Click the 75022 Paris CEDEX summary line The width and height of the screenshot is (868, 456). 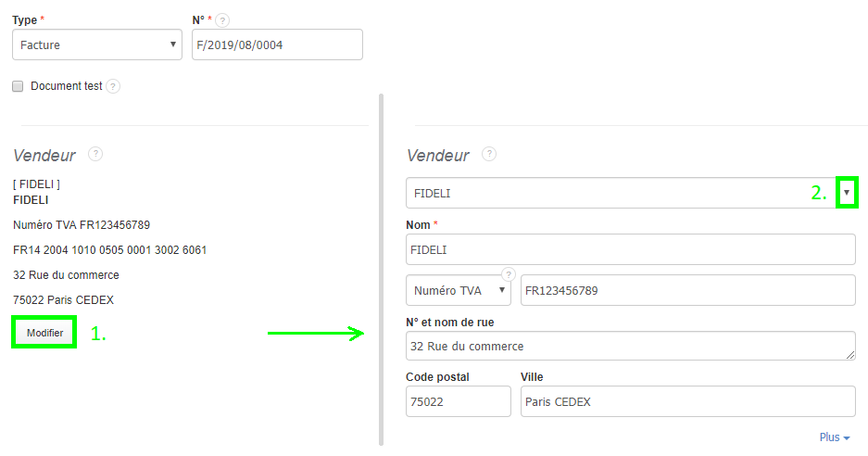click(x=63, y=300)
